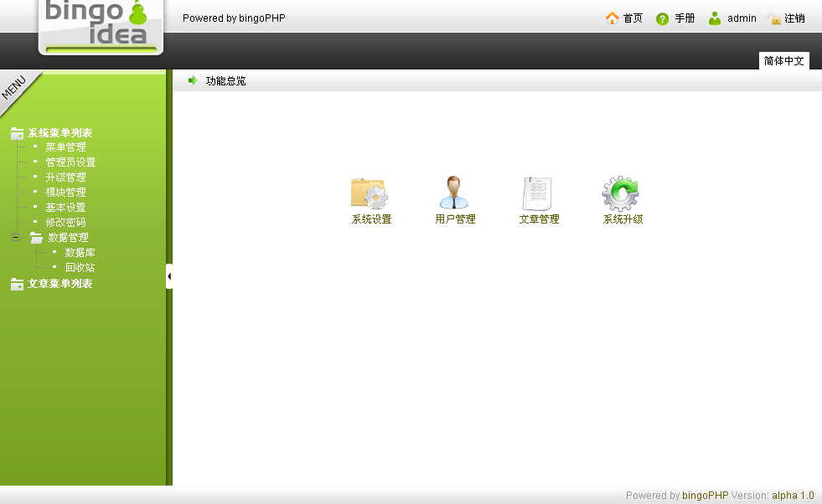The image size is (822, 504).
Task: Click the 文章菜单列表 folder icon
Action: point(17,284)
